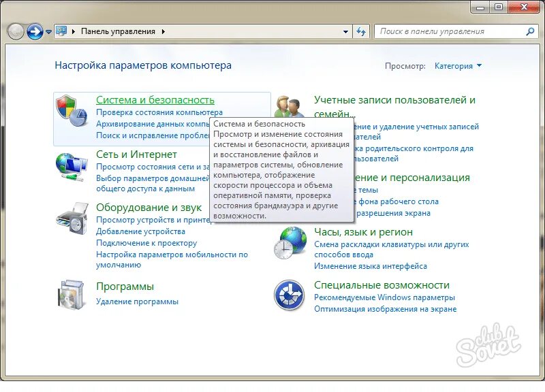The width and height of the screenshot is (545, 392).
Task: Open Просмотр состояния сети link
Action: 153,167
